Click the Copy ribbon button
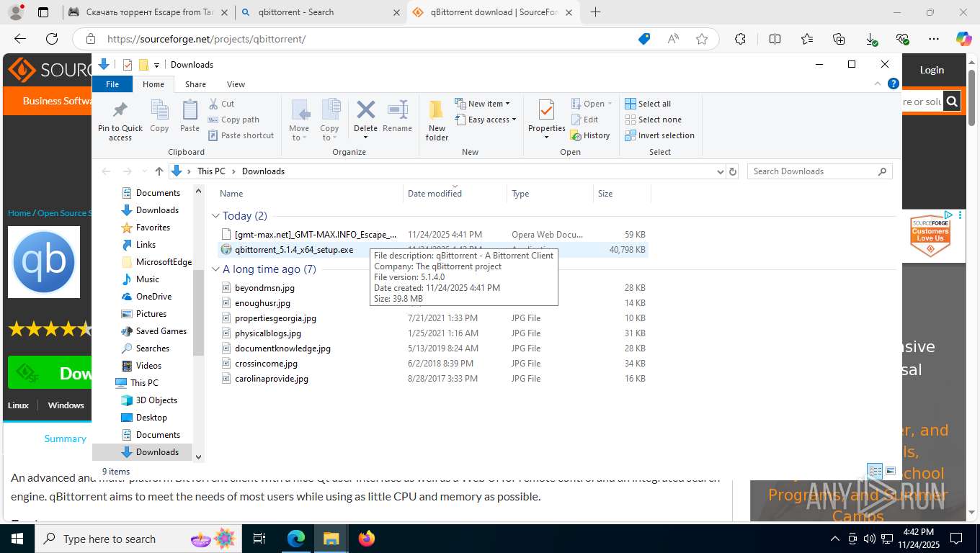This screenshot has width=980, height=553. click(x=159, y=116)
